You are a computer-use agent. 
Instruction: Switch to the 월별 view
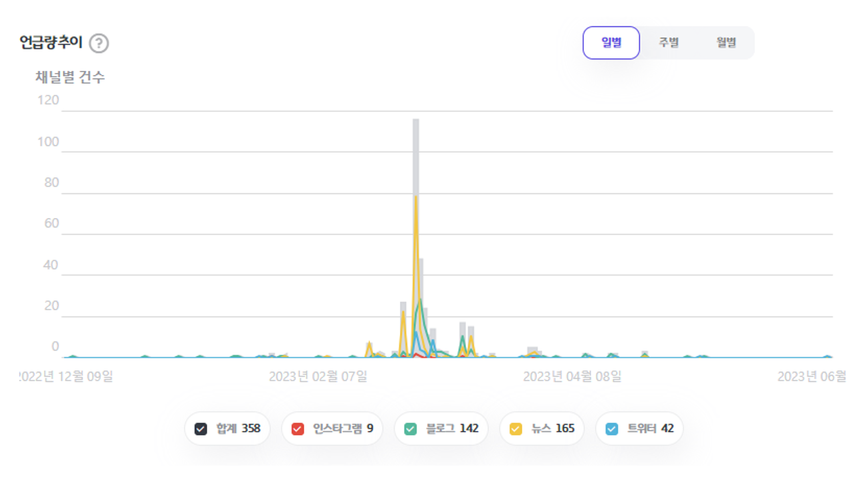(726, 43)
